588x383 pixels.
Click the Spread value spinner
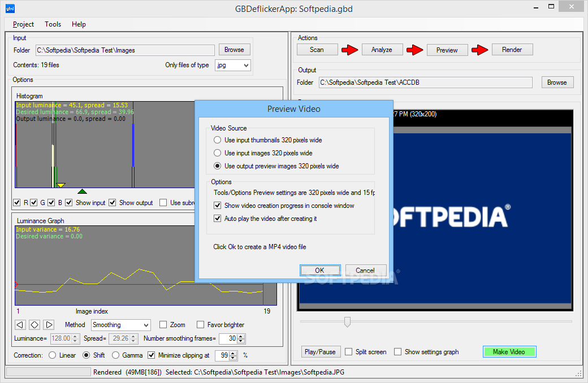123,338
